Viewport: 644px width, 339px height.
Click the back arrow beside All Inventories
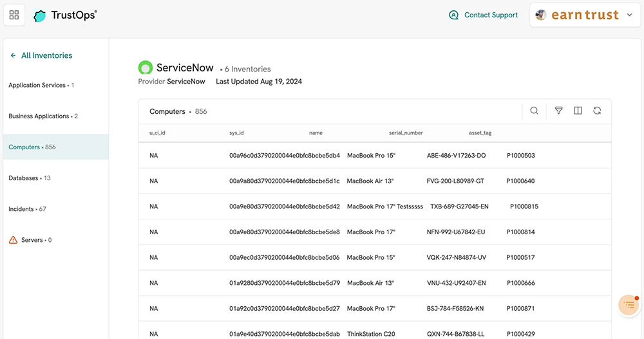pos(13,55)
